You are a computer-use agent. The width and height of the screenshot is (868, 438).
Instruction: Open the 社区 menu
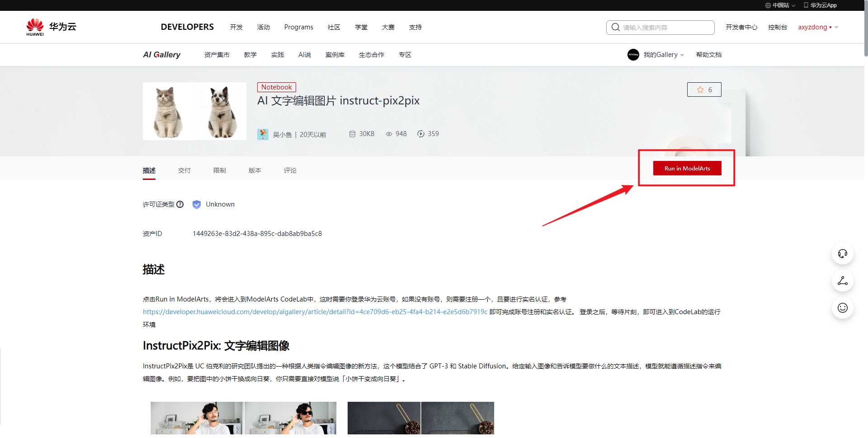click(x=334, y=27)
